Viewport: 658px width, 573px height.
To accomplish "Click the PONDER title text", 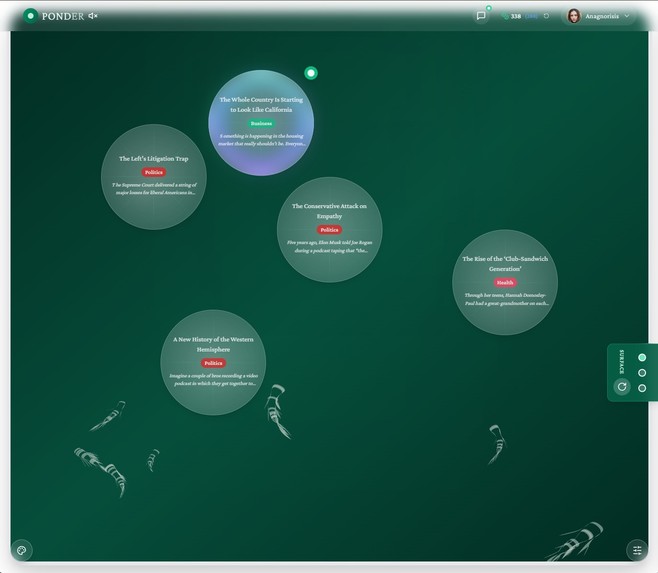I will (x=63, y=16).
